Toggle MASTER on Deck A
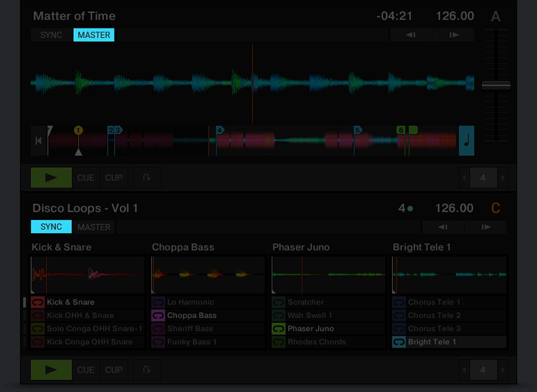Screen dimensions: 537x392 94,35
